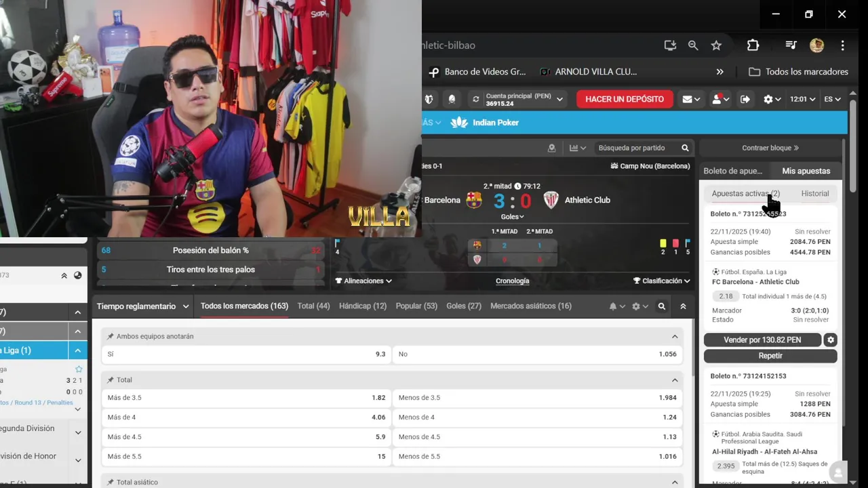Expand Alineaciones lineups
The width and height of the screenshot is (868, 488).
point(363,281)
